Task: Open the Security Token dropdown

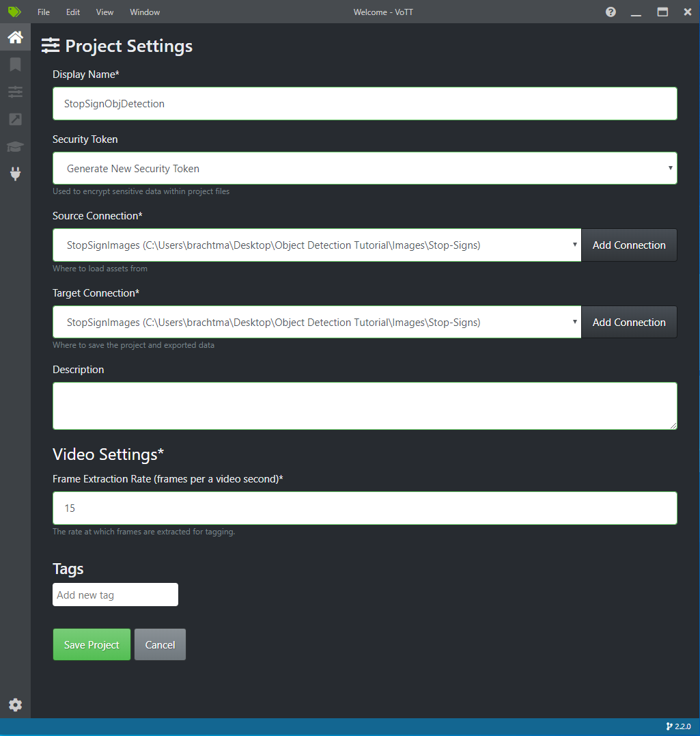Action: (x=364, y=168)
